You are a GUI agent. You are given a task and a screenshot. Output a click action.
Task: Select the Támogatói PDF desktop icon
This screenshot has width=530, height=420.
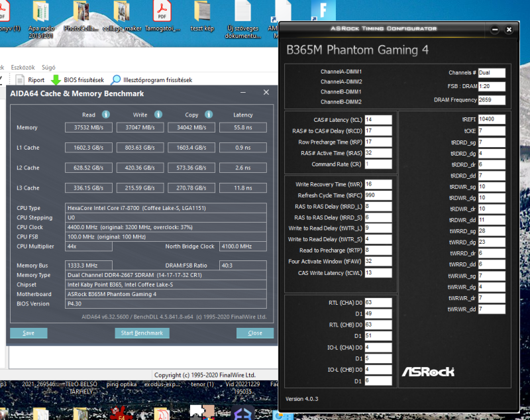(x=162, y=16)
